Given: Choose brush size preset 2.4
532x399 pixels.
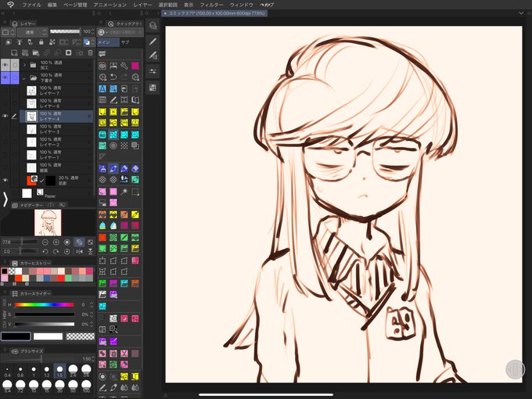Looking at the screenshot, I should pos(73,371).
